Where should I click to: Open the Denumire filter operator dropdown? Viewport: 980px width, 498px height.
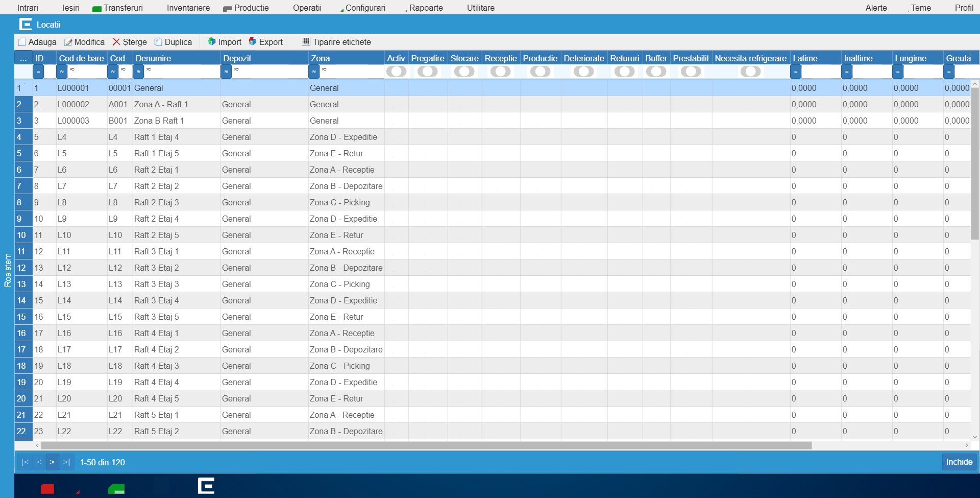pyautogui.click(x=138, y=72)
